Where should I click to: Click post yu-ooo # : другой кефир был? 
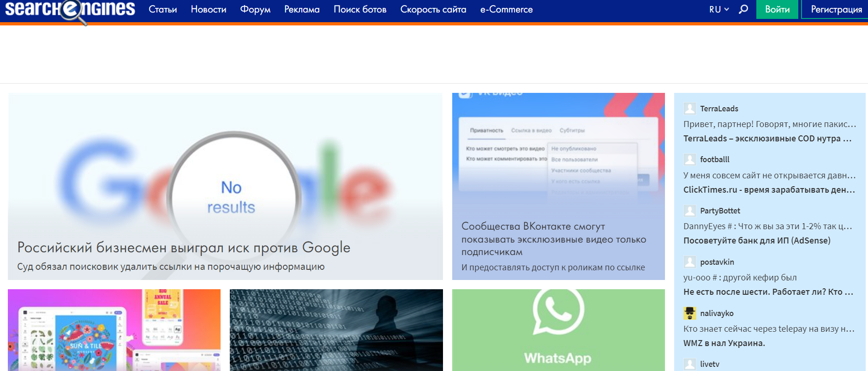tap(740, 278)
